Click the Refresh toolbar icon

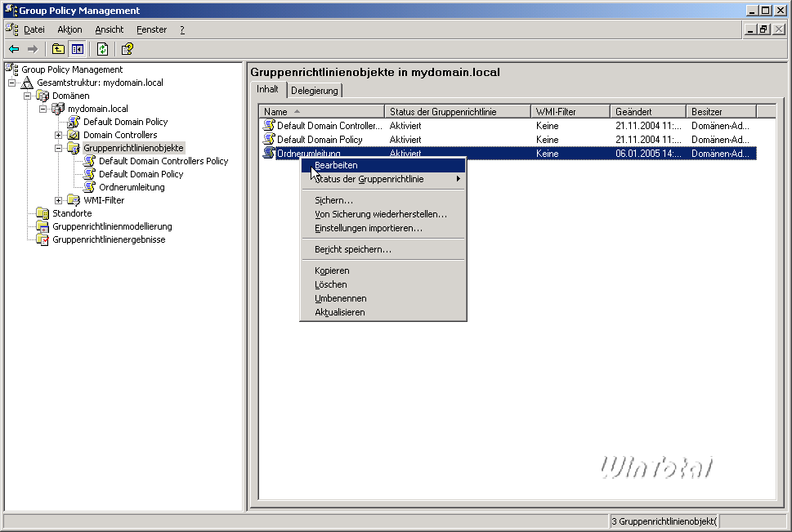tap(103, 49)
